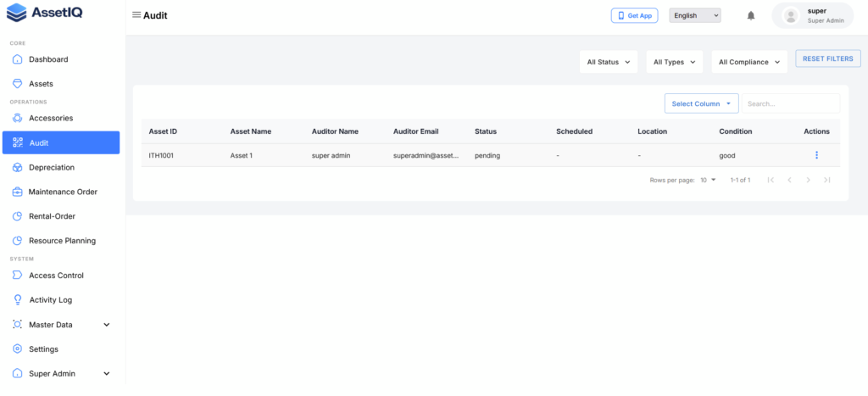Click the Asset Name column header
This screenshot has width=868, height=396.
click(x=251, y=131)
